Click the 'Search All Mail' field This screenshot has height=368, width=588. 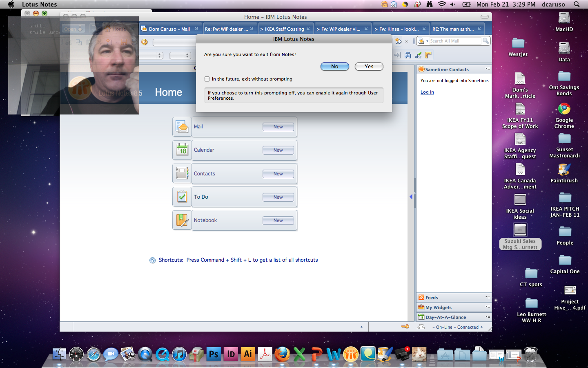click(x=454, y=41)
